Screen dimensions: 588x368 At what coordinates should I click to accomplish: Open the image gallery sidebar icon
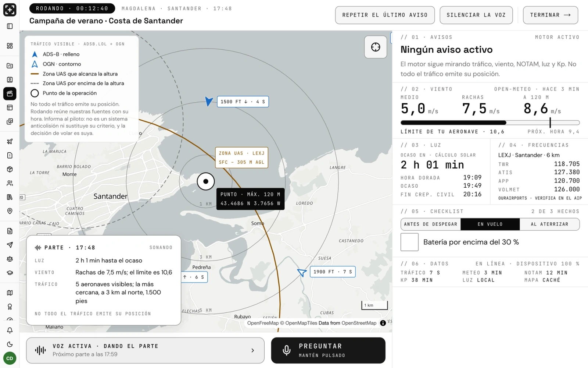pyautogui.click(x=10, y=121)
